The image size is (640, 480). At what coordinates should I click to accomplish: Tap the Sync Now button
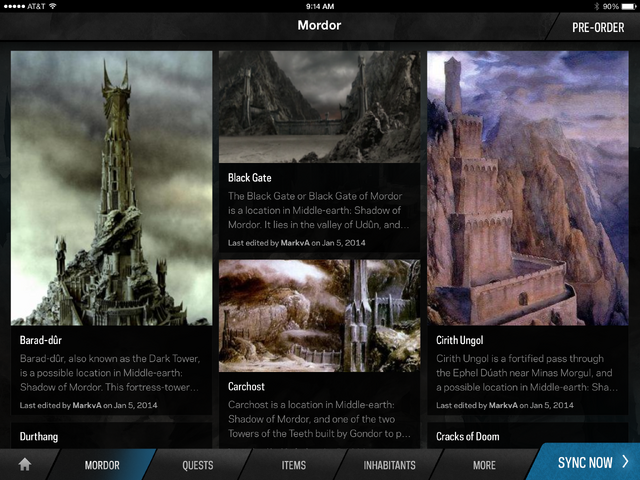[584, 462]
